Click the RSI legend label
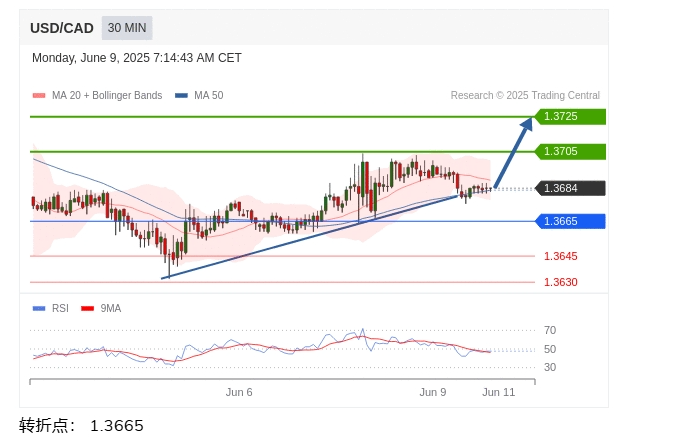This screenshot has height=446, width=683. click(x=60, y=308)
